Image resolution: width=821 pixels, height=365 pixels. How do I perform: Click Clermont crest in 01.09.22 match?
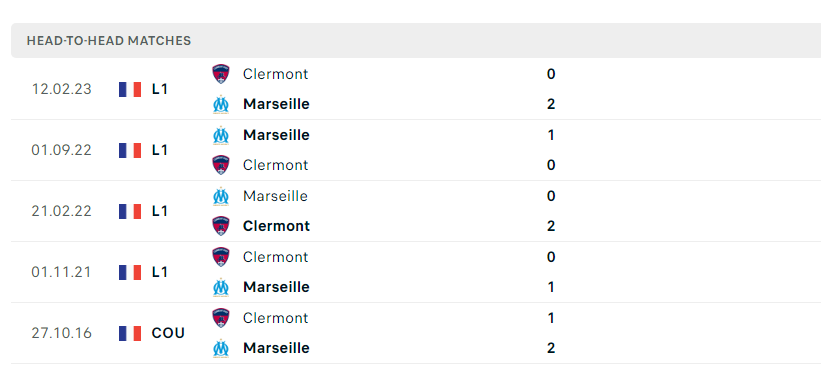pyautogui.click(x=220, y=165)
